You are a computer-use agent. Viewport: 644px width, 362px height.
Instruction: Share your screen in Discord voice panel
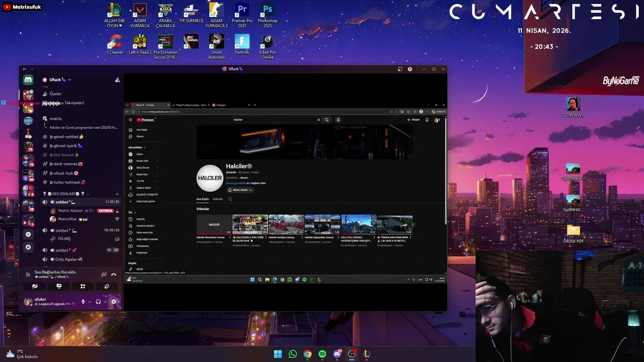(x=59, y=286)
